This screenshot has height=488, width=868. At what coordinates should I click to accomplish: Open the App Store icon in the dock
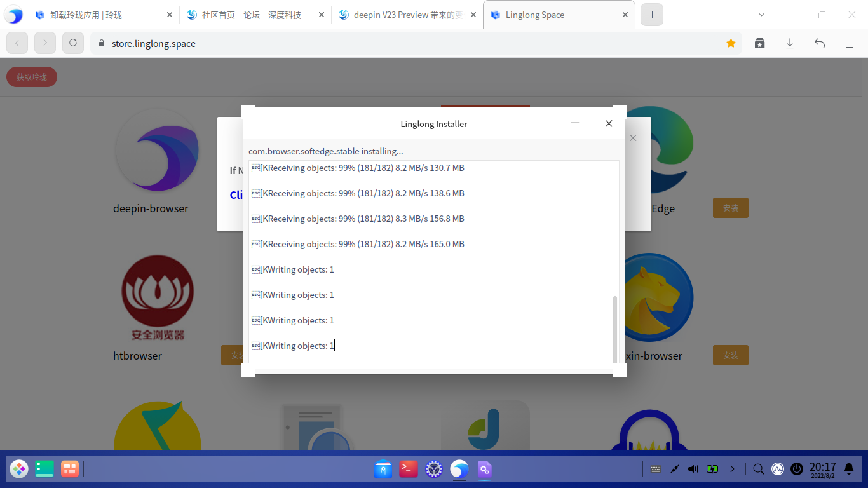click(383, 469)
